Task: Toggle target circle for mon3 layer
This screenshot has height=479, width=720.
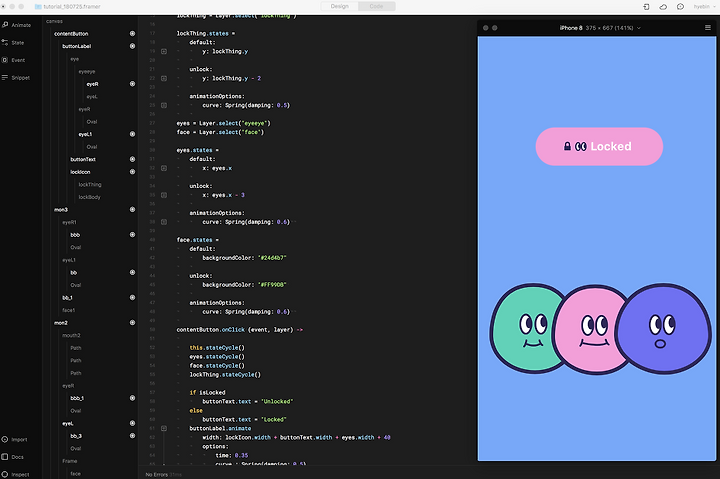Action: pyautogui.click(x=132, y=209)
